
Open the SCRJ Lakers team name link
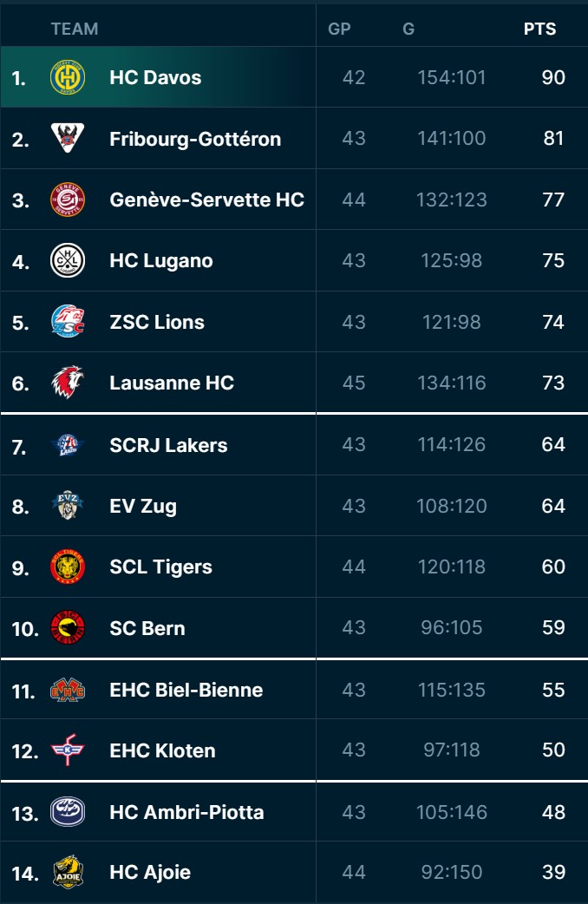[x=168, y=445]
